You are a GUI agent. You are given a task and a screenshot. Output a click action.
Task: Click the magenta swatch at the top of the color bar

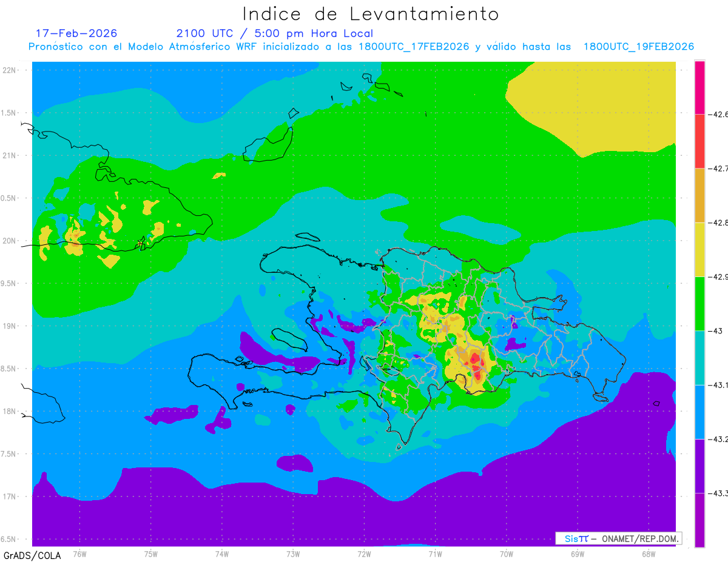699,87
